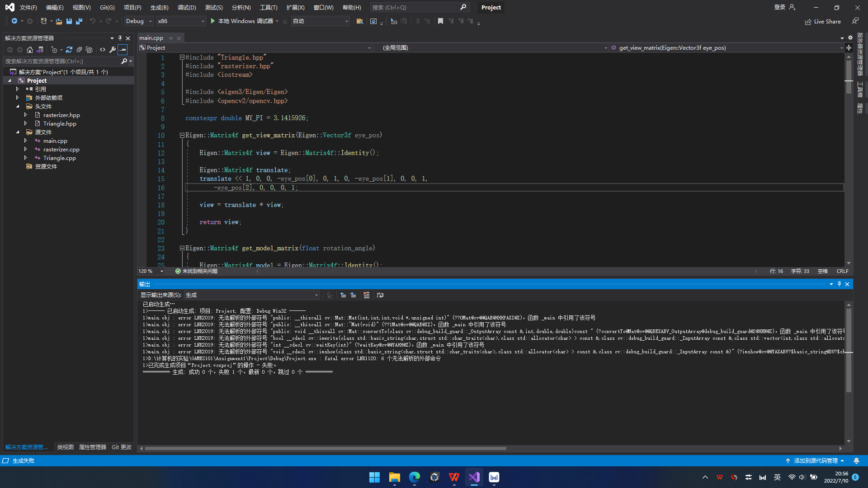Toggle word wrap in the Output panel

tap(380, 295)
